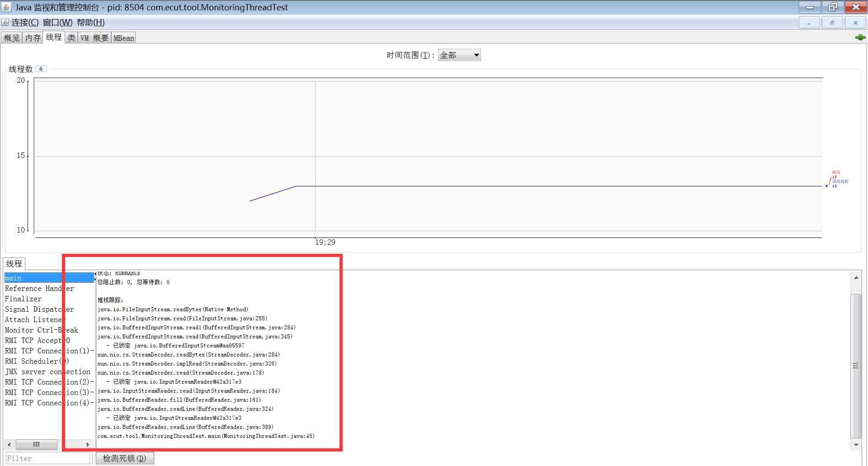The height and width of the screenshot is (466, 868).
Task: Click the 检测死锁(D) button
Action: (x=125, y=458)
